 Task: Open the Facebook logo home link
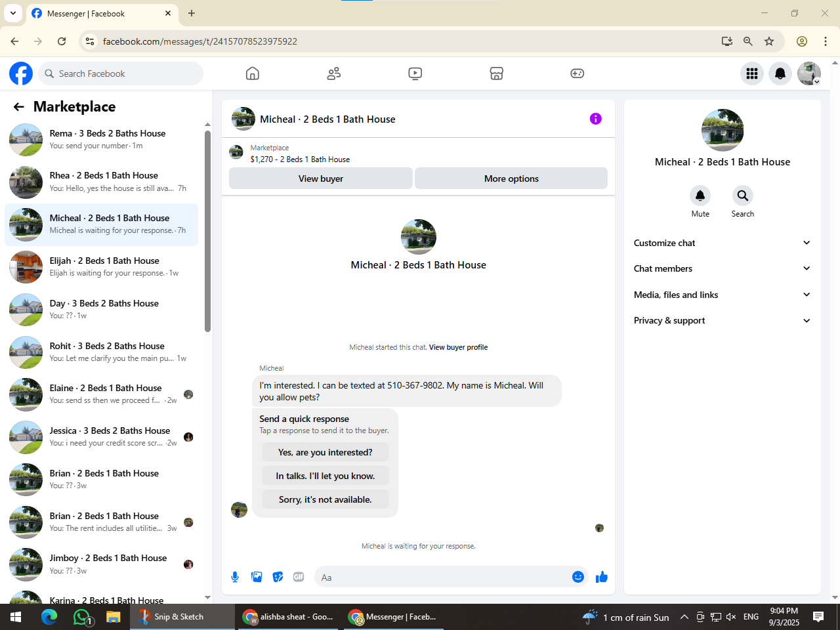point(21,73)
